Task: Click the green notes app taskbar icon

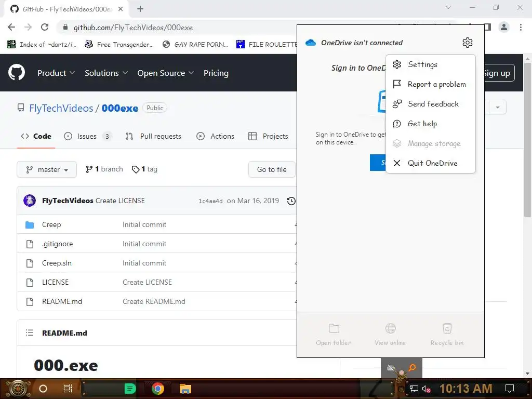Action: [130, 389]
